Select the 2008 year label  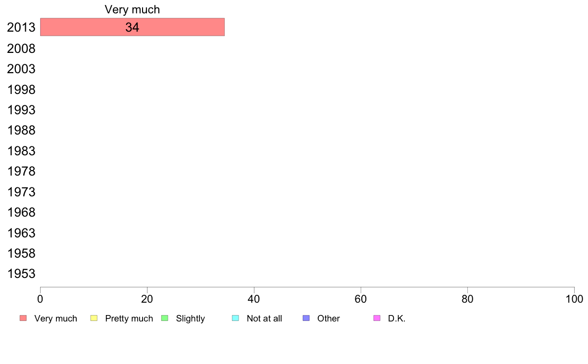click(21, 48)
